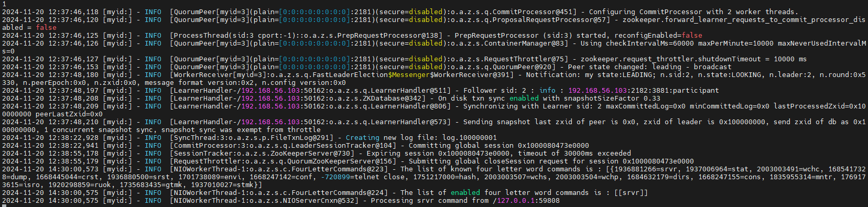The width and height of the screenshot is (868, 207).
Task: Click the 127.0.0.1:59808 address in last line
Action: (528, 200)
